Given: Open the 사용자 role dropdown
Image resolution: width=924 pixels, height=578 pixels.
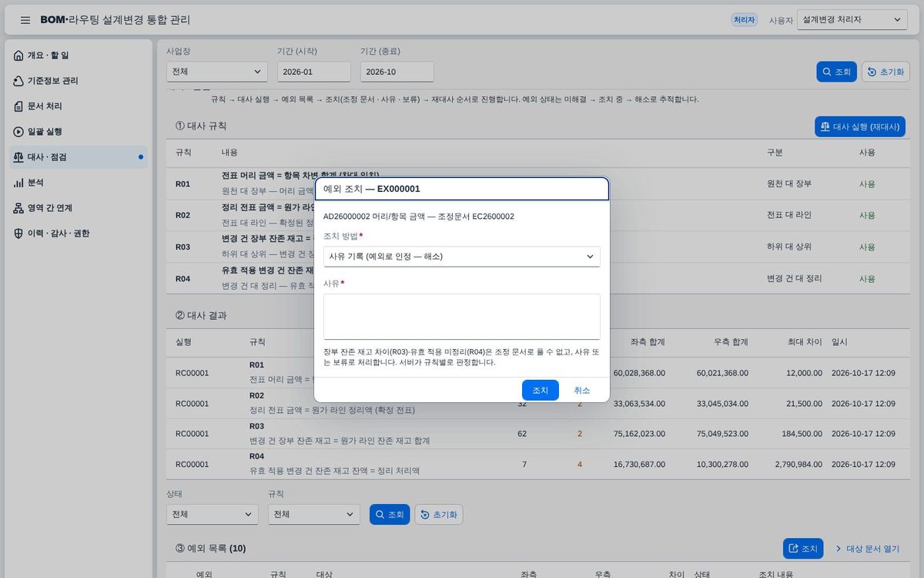Looking at the screenshot, I should pyautogui.click(x=852, y=20).
